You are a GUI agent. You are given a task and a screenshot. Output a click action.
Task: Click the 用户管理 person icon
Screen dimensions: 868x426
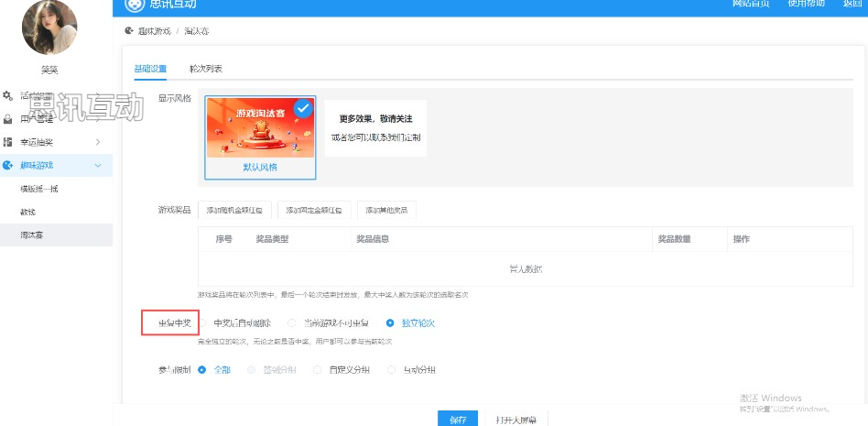pyautogui.click(x=7, y=119)
